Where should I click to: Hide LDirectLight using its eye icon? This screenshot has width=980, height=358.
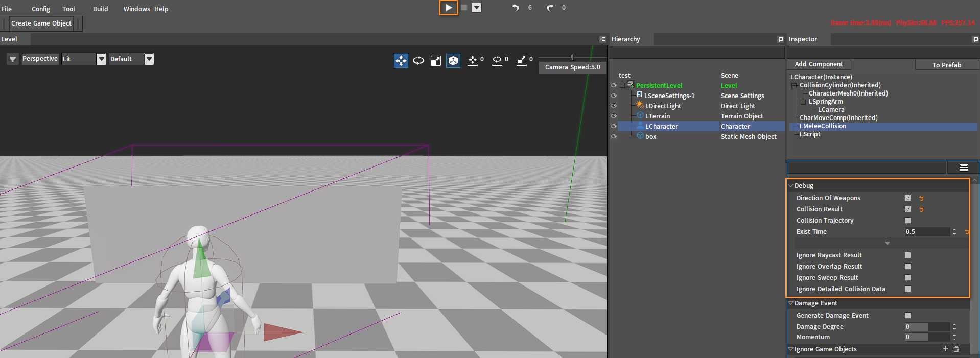[614, 106]
